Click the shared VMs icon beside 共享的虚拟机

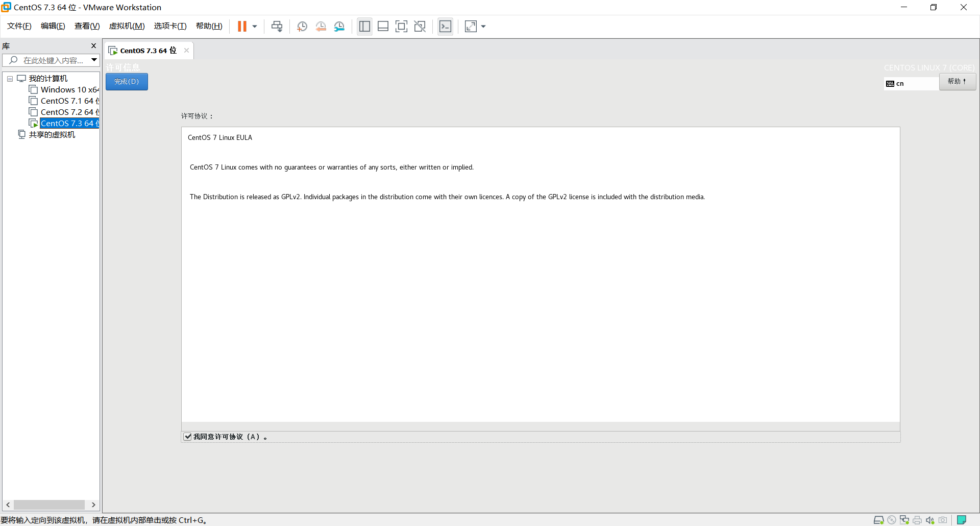point(21,134)
